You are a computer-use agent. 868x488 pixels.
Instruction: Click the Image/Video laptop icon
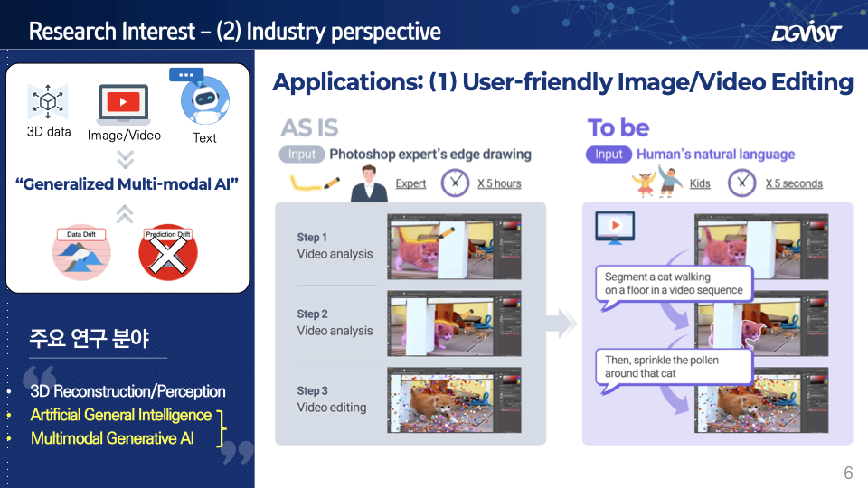pyautogui.click(x=124, y=105)
